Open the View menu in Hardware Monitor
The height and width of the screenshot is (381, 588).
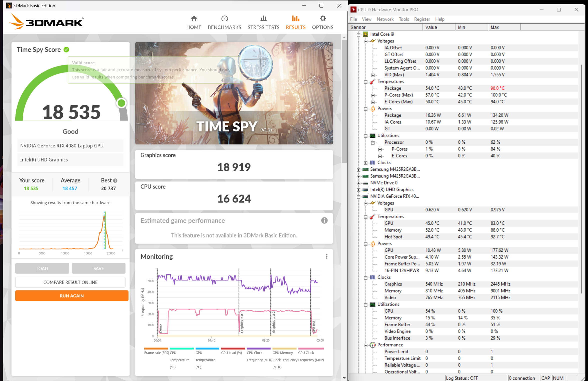(x=366, y=19)
